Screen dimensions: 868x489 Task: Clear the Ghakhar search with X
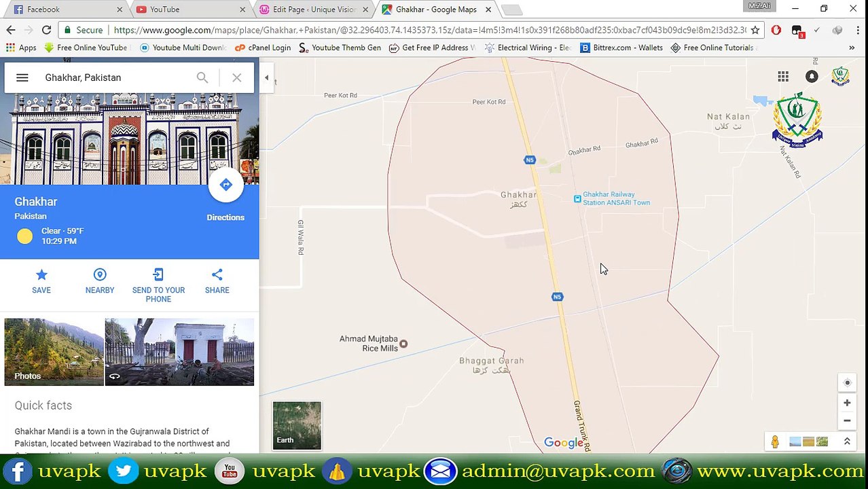pos(236,77)
